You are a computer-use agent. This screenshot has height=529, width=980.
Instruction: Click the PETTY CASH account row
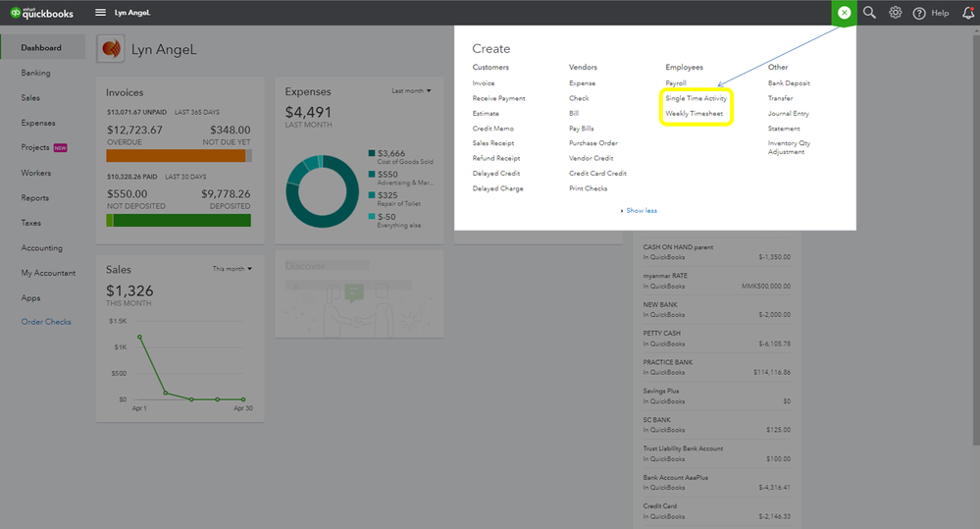point(717,339)
